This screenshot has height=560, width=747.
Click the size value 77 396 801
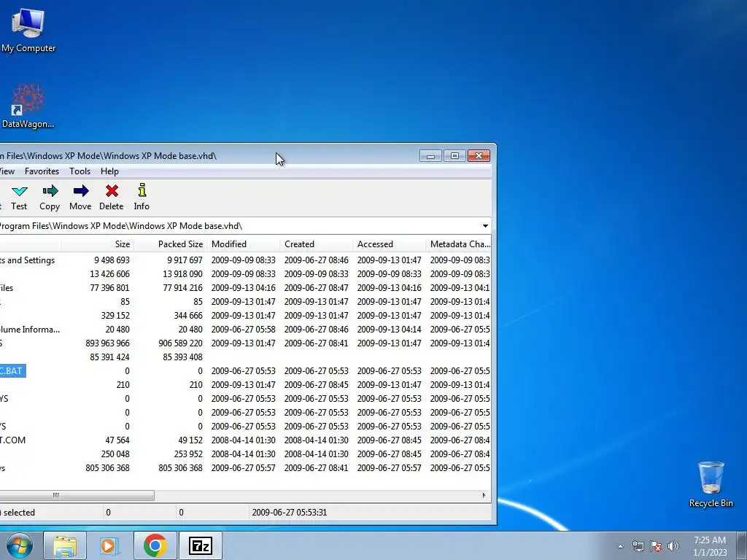(x=109, y=288)
